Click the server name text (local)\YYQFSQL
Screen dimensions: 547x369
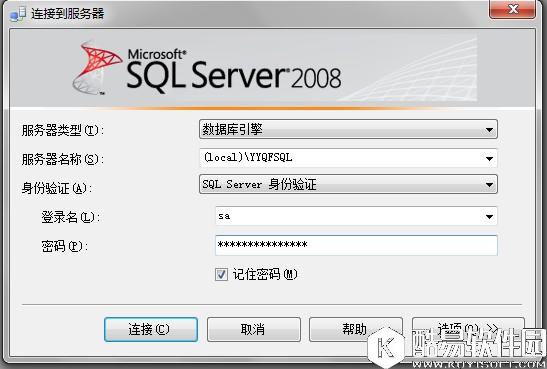point(248,158)
